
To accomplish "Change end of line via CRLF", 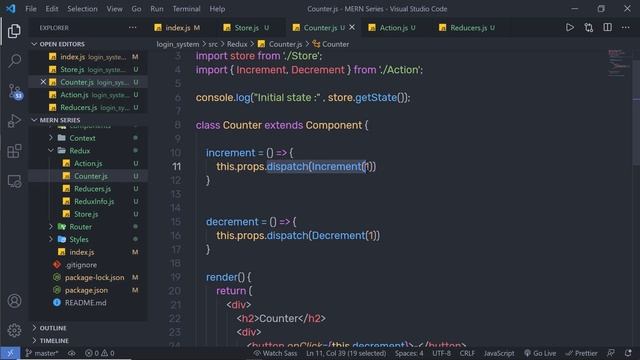I will (467, 353).
